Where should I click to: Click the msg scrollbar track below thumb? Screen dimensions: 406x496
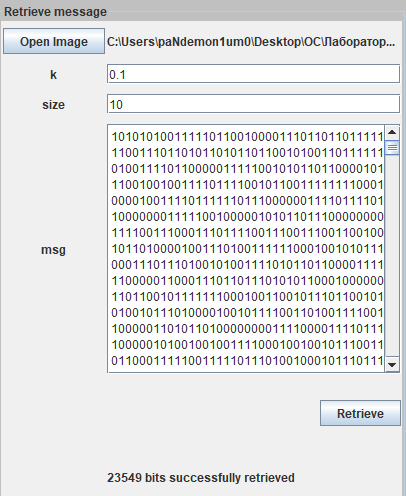point(392,256)
